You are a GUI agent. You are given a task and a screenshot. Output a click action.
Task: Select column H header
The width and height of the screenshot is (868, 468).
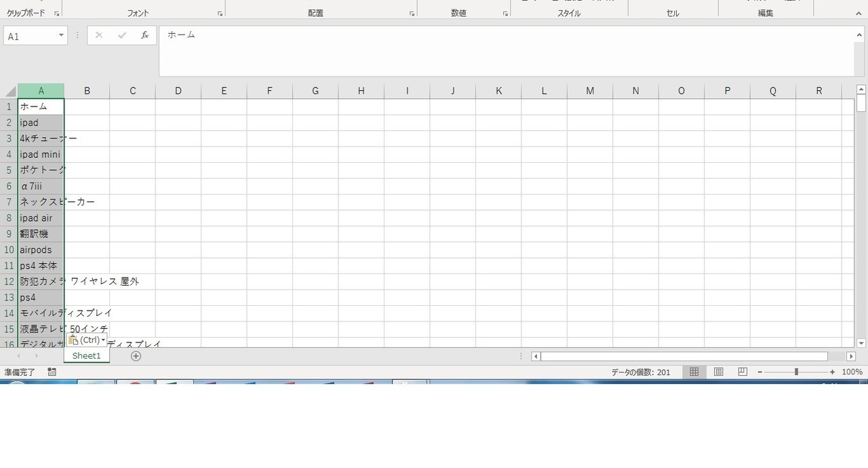[x=361, y=91]
